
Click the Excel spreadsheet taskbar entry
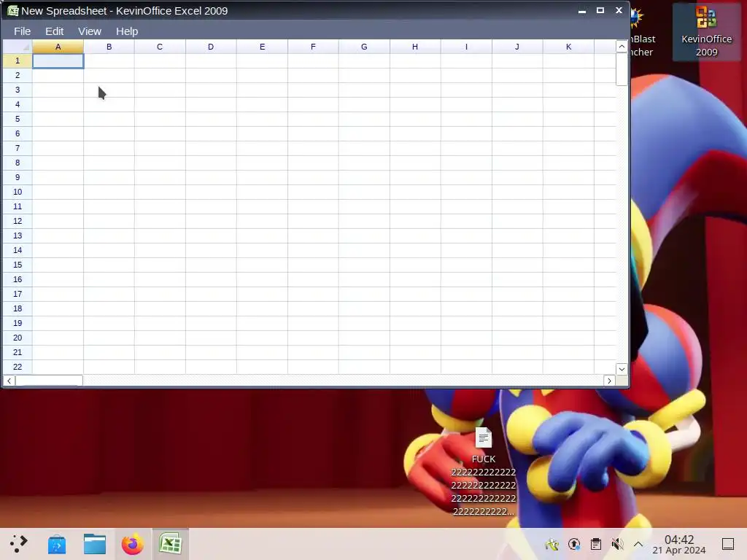coord(171,544)
